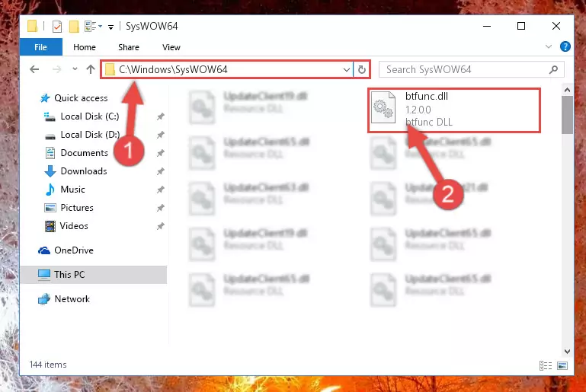Select Quick access in navigation pane
This screenshot has height=392, width=586.
[x=74, y=98]
